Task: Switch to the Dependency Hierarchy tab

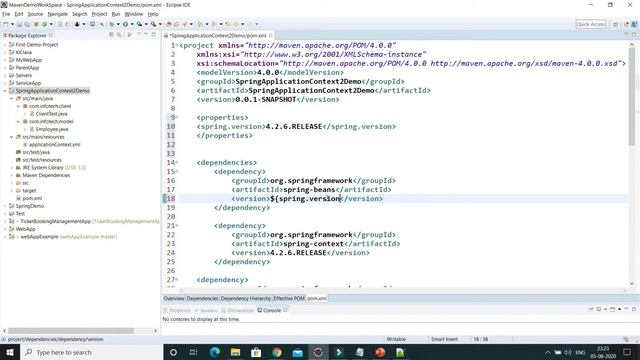Action: [245, 298]
